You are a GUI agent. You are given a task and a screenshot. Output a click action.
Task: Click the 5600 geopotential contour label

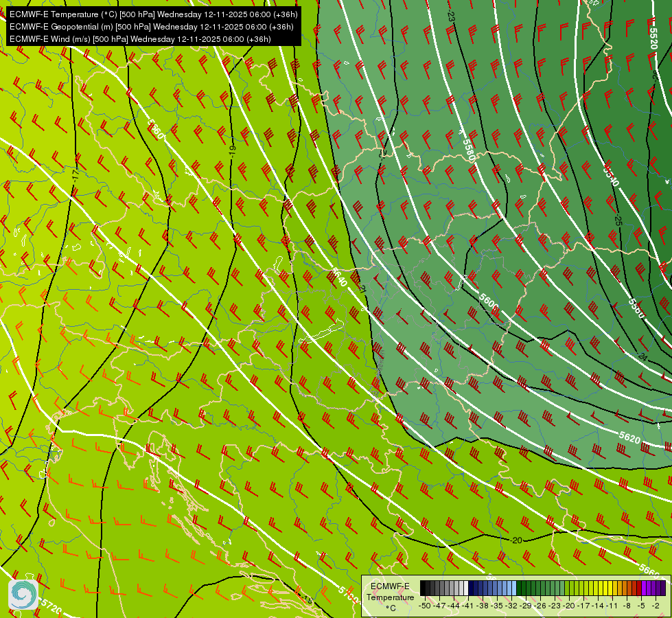pos(489,301)
